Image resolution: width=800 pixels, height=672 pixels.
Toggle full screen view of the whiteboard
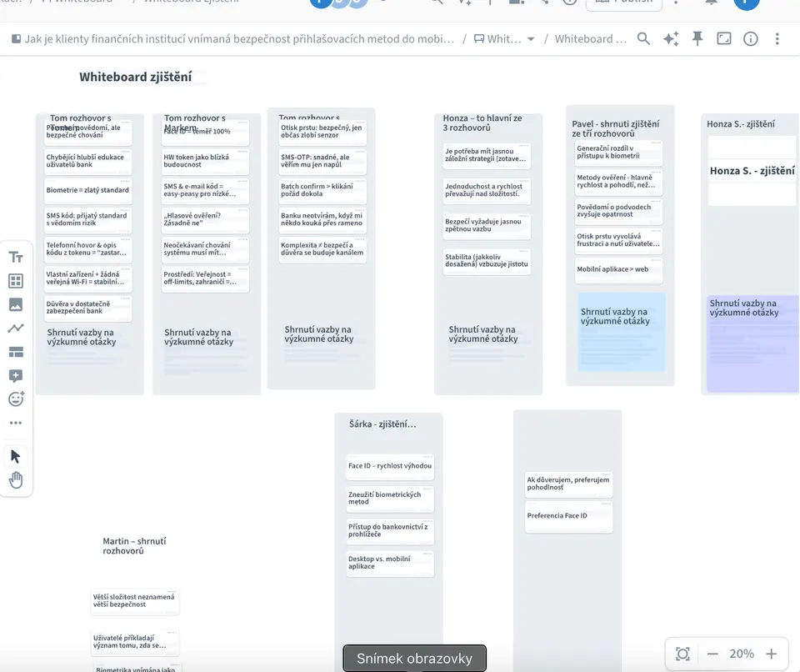(724, 39)
